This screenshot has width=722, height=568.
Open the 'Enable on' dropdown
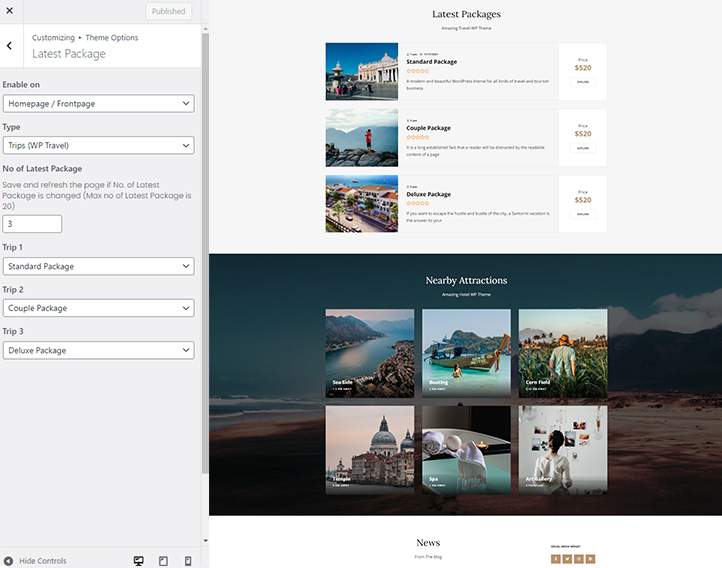click(98, 103)
